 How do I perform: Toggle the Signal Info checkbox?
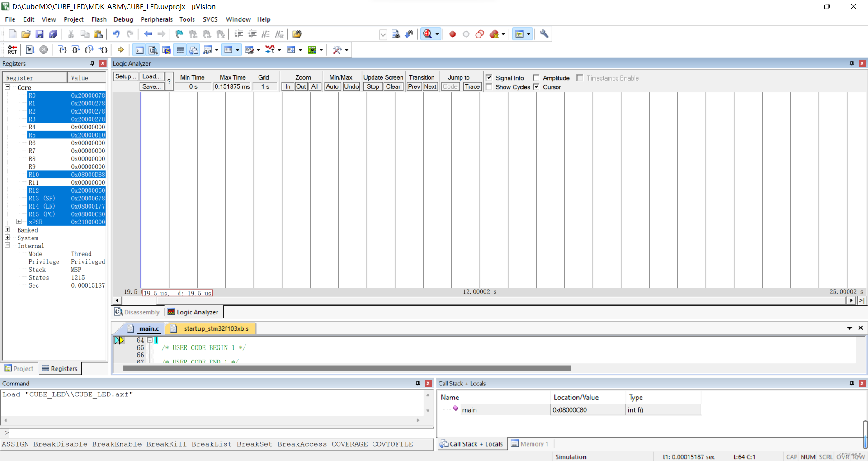point(489,78)
